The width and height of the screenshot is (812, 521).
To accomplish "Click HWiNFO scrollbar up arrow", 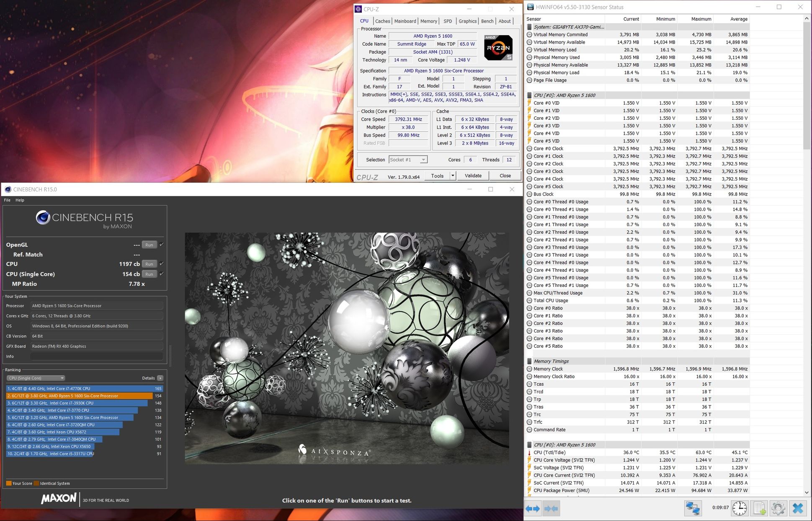I will pos(807,18).
